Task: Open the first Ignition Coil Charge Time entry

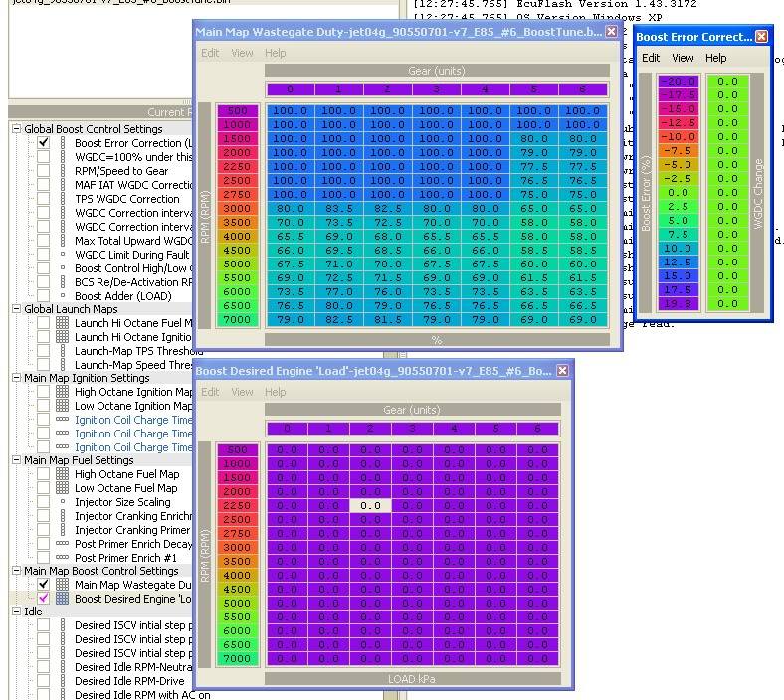Action: 133,420
